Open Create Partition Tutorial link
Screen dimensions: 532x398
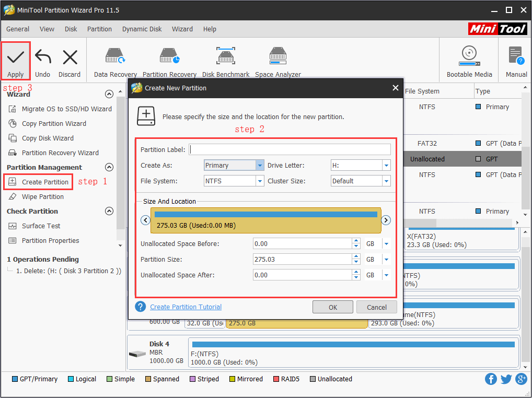point(186,307)
